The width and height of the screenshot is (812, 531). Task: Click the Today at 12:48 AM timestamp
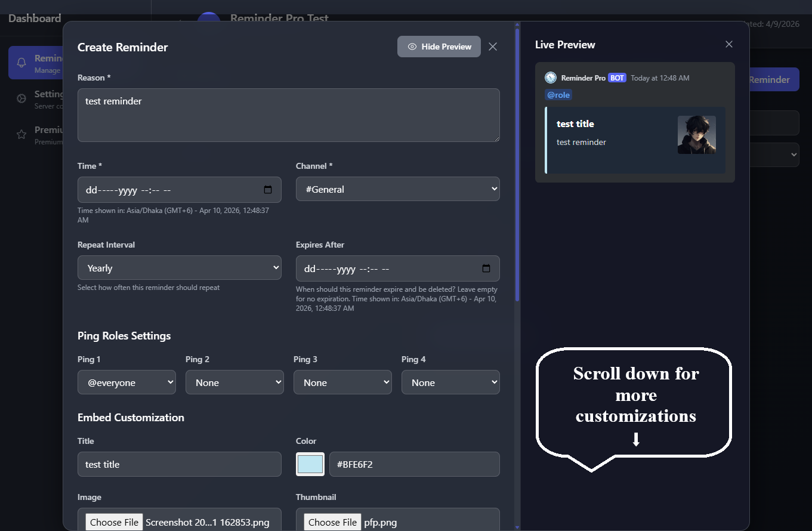[x=660, y=78]
